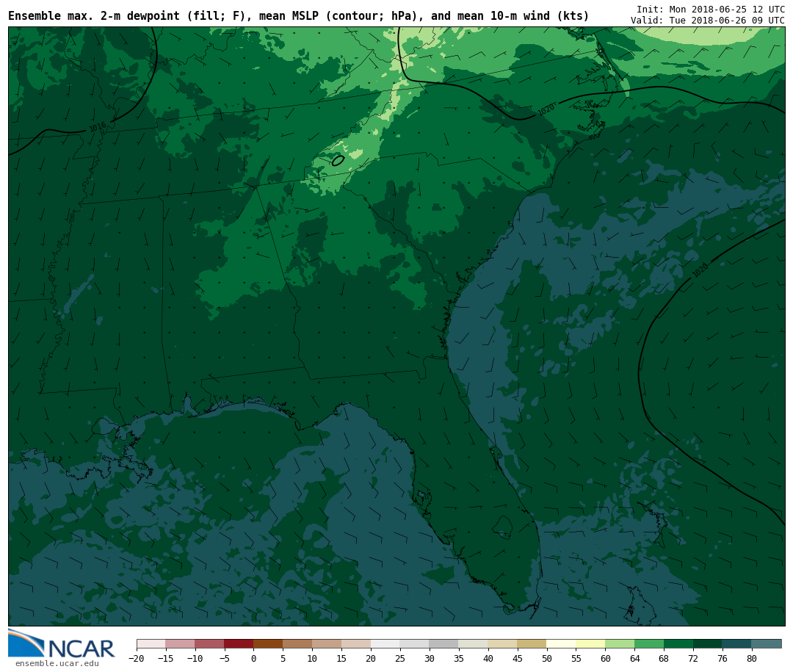Select the map title text about ensemble dewpoint
This screenshot has width=793, height=672.
point(298,16)
